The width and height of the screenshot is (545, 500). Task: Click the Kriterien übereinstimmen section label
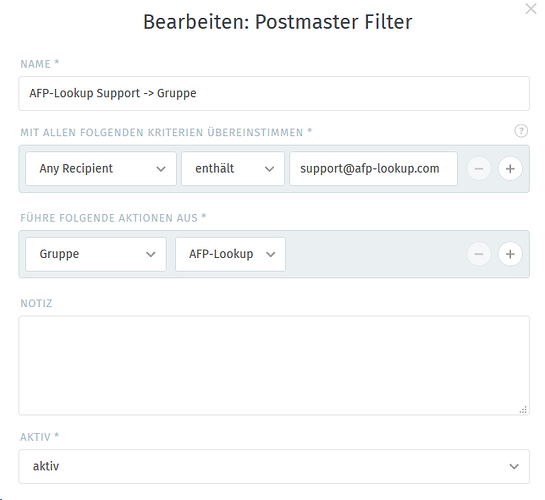pos(166,132)
